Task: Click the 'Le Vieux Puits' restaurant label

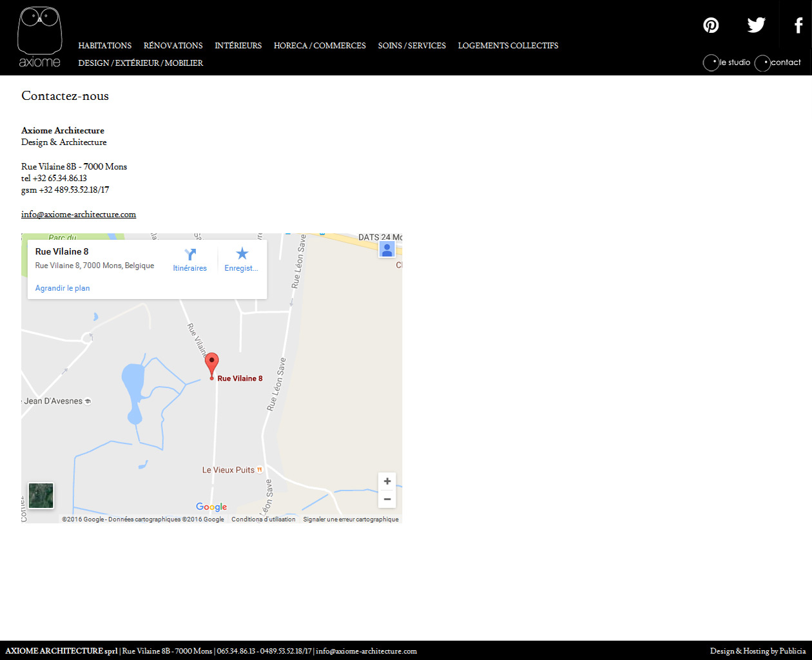Action: (x=232, y=470)
